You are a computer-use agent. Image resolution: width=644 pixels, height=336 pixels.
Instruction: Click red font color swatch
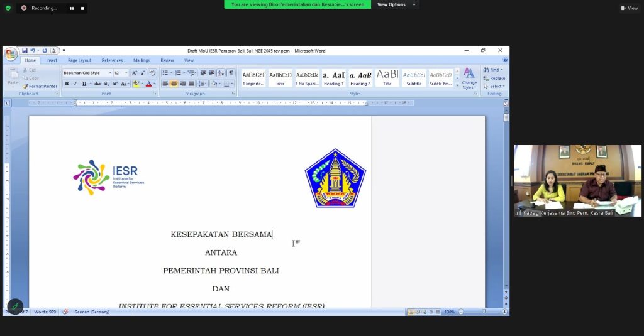click(148, 84)
